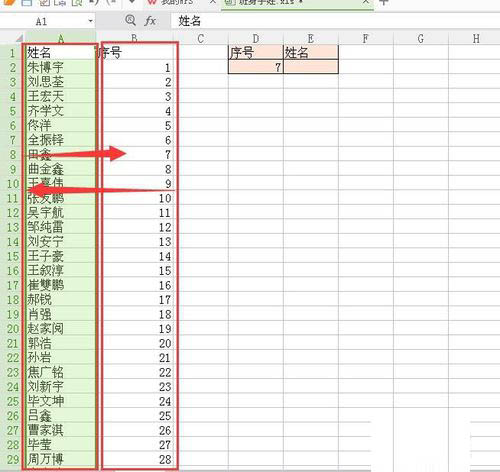Click cell D2 containing 7
Screen dimensions: 500x472
click(x=256, y=67)
